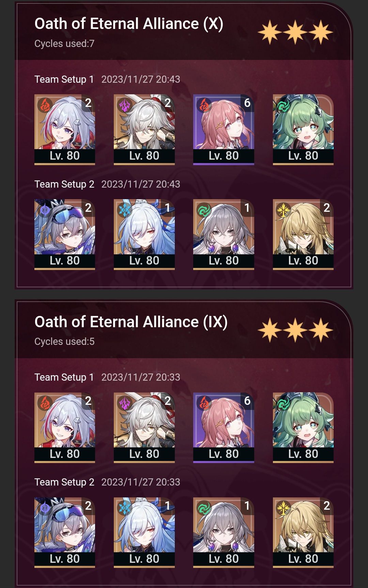Tap the Imaginary element icon on the blonde character, Stage X

click(283, 210)
